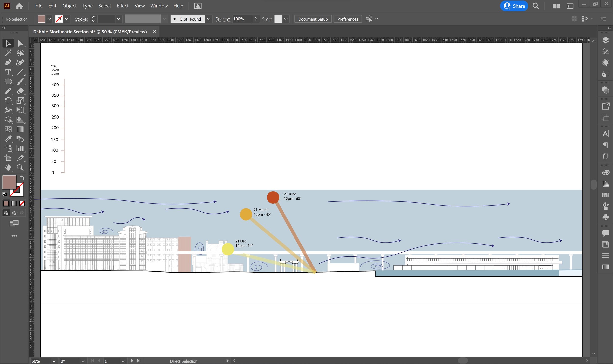The height and width of the screenshot is (364, 613).
Task: Click the Share button
Action: (x=514, y=6)
